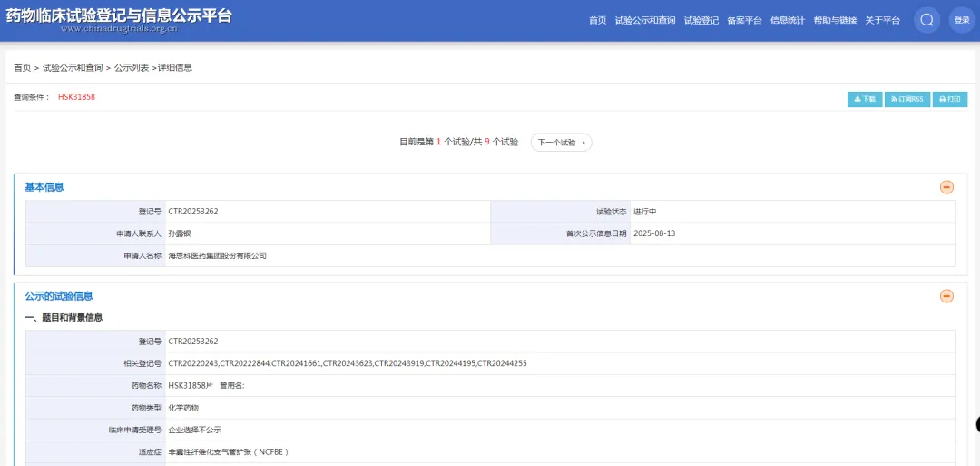Open the 关于平台 menu item
Image resolution: width=980 pixels, height=466 pixels.
(x=882, y=20)
